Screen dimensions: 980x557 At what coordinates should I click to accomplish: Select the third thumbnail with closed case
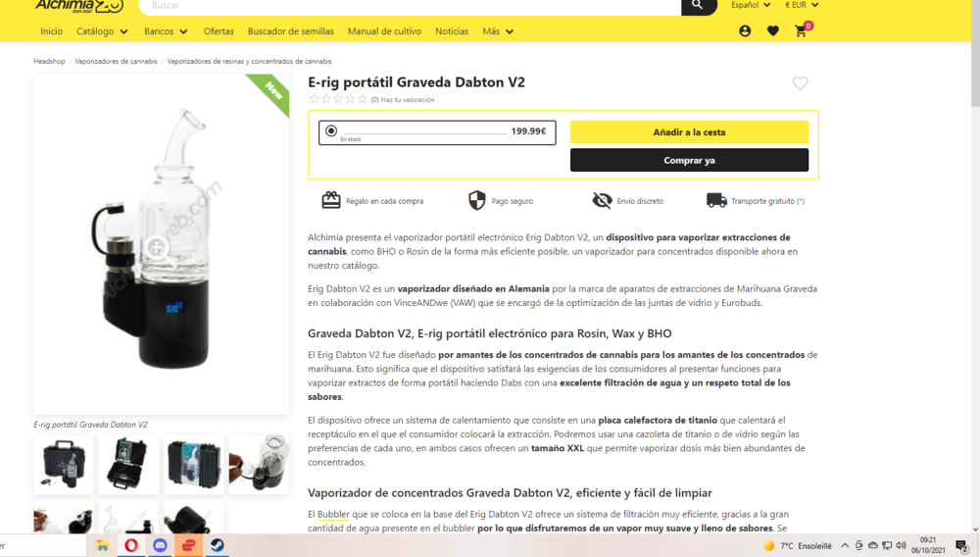coord(194,465)
